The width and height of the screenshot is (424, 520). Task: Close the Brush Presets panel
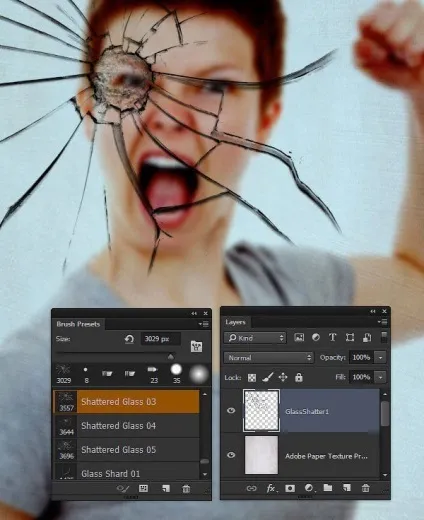click(x=205, y=313)
